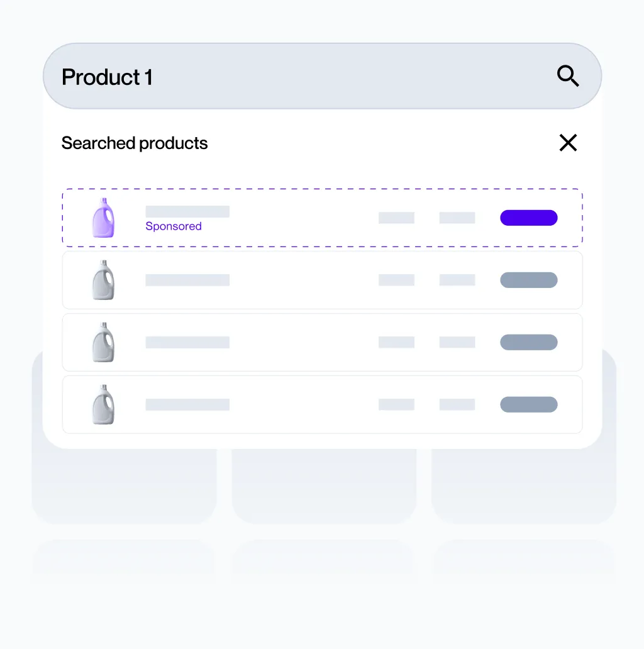Close the Searched products panel

568,143
